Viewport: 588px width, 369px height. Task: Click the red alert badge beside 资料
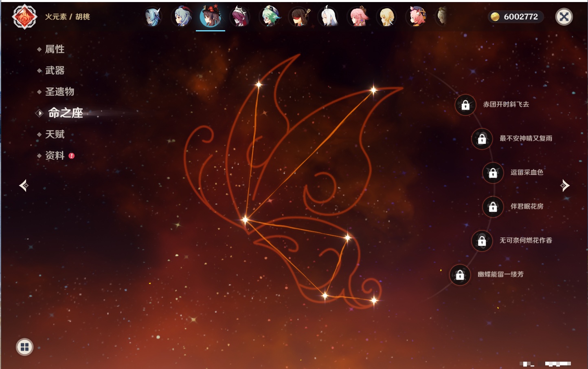tap(72, 156)
